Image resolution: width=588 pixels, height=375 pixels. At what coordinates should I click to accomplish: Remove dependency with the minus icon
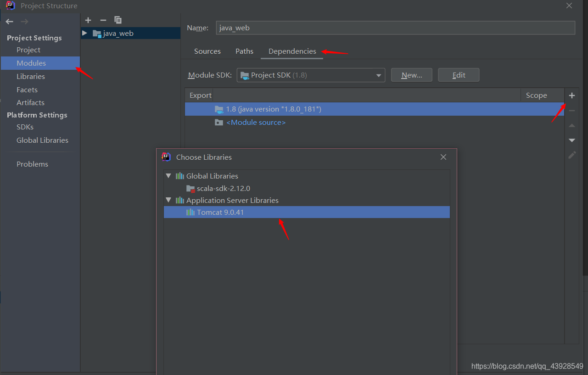click(x=572, y=111)
